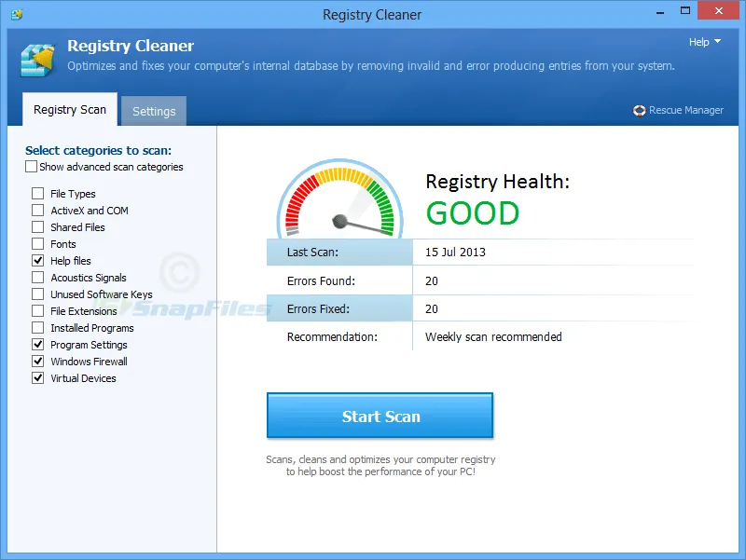The image size is (746, 560).
Task: Click the Registry Cleaner app icon in title bar
Action: tap(17, 14)
